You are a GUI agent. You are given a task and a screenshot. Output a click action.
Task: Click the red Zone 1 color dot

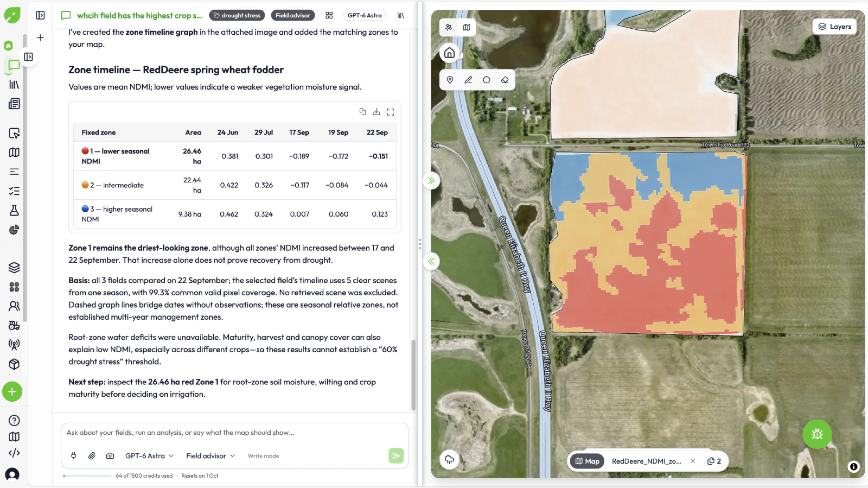point(85,151)
